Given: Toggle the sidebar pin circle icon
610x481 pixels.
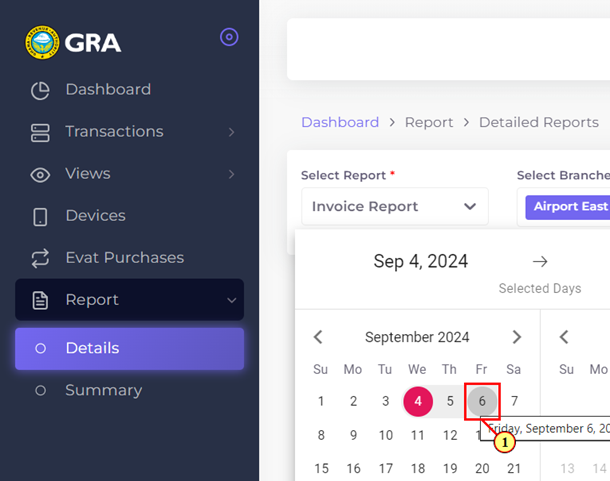Looking at the screenshot, I should [x=229, y=37].
